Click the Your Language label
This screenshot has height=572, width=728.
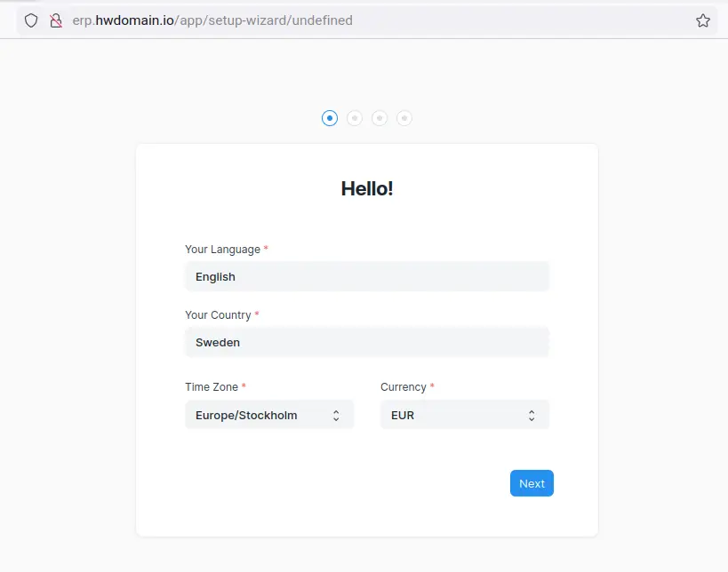(222, 250)
